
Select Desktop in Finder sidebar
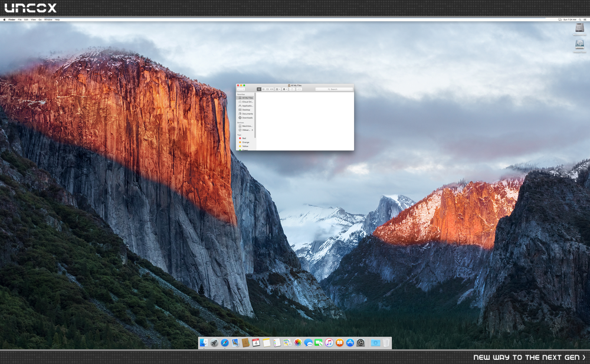pyautogui.click(x=245, y=110)
